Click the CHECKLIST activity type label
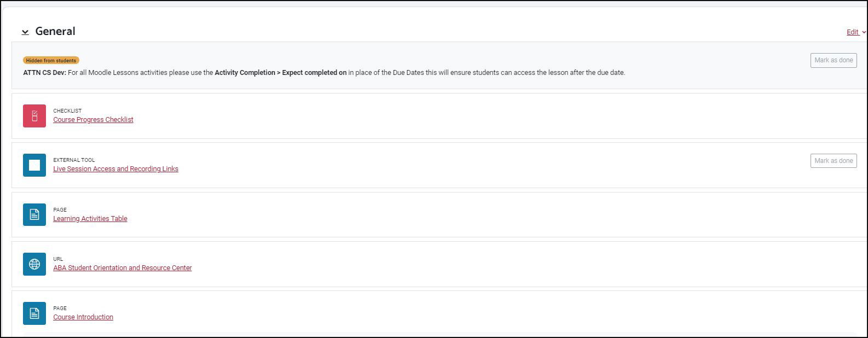Image resolution: width=868 pixels, height=338 pixels. [x=67, y=110]
